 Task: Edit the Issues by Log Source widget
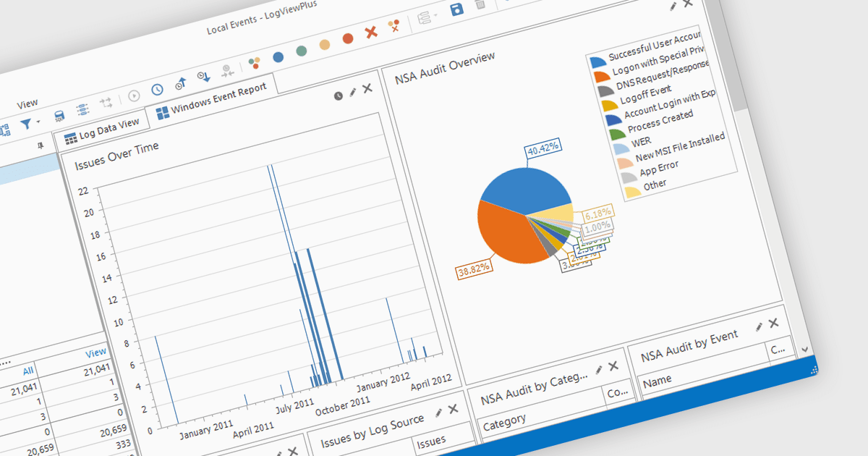coord(438,413)
